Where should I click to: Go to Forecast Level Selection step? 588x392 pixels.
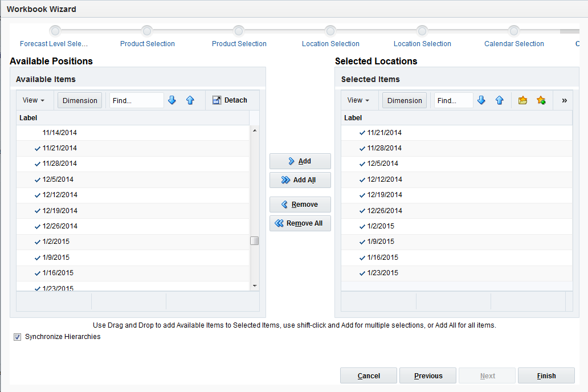point(54,44)
